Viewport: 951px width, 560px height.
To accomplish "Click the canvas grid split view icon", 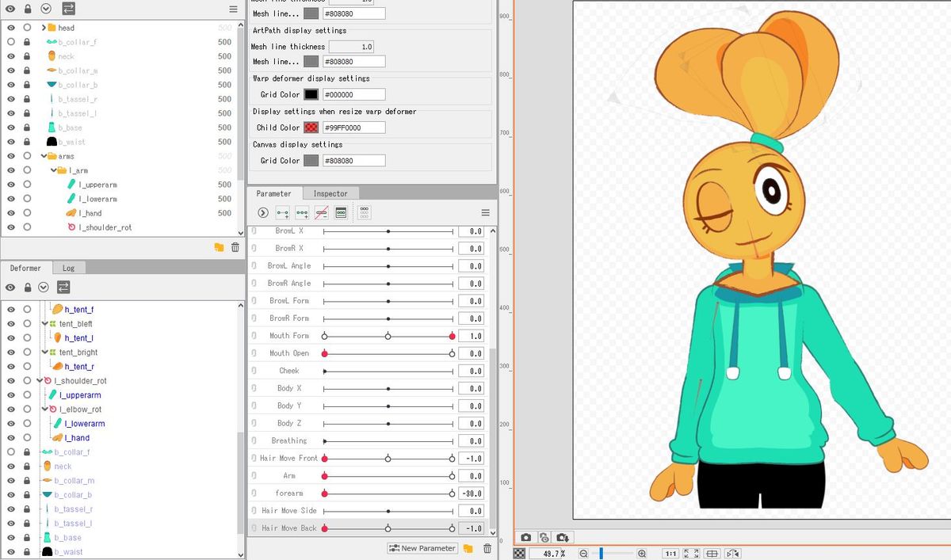I will pos(712,553).
